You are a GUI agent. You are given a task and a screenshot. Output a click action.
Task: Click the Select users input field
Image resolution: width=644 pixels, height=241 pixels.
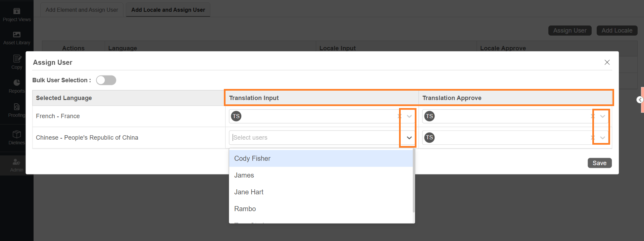pos(314,138)
